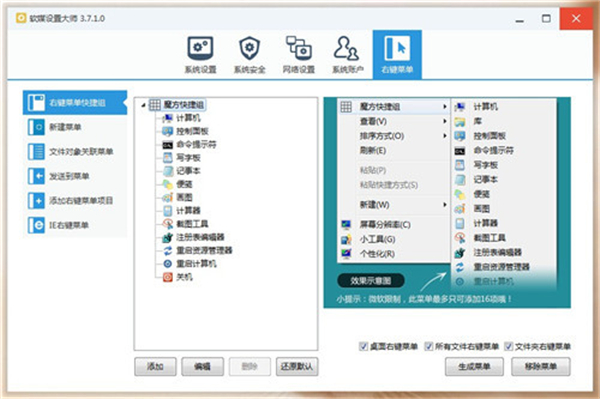Select 重启资源管理器 icon in the tree
Viewport: 600px width, 399px height.
coord(168,251)
